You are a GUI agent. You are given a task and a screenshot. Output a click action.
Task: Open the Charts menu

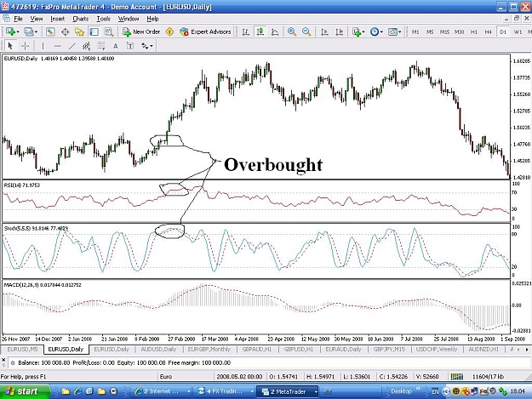pyautogui.click(x=80, y=19)
